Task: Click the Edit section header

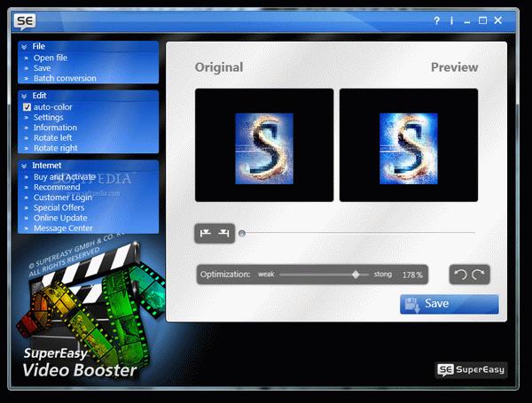Action: point(88,96)
